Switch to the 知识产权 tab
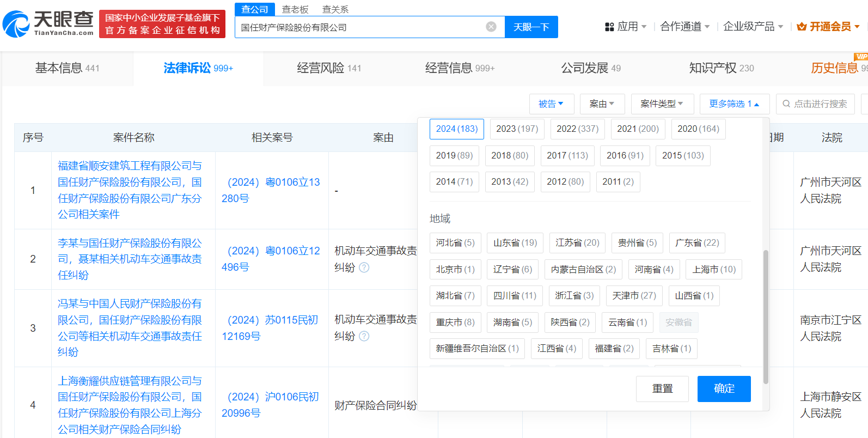Image resolution: width=868 pixels, height=438 pixels. (x=722, y=68)
